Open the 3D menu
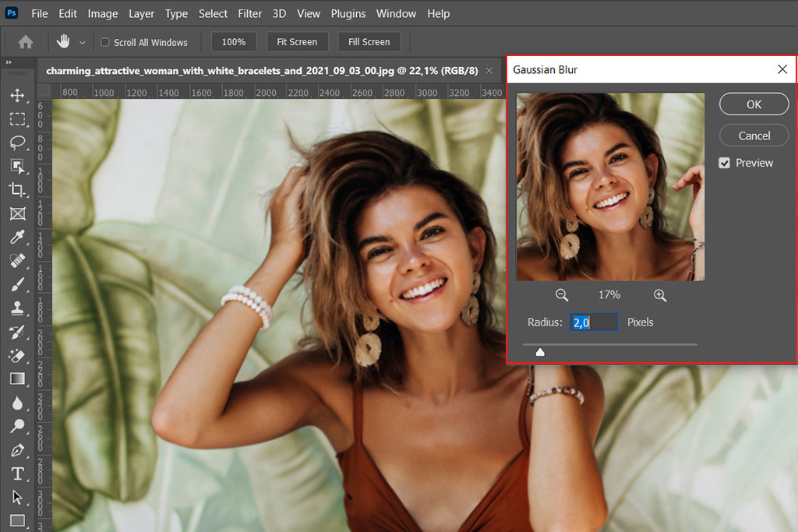798x532 pixels. tap(279, 14)
